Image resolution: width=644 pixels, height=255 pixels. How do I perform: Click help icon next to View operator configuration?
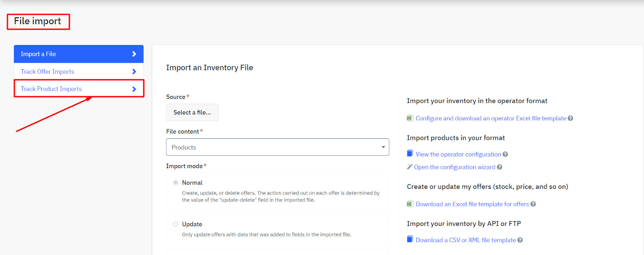tap(505, 154)
